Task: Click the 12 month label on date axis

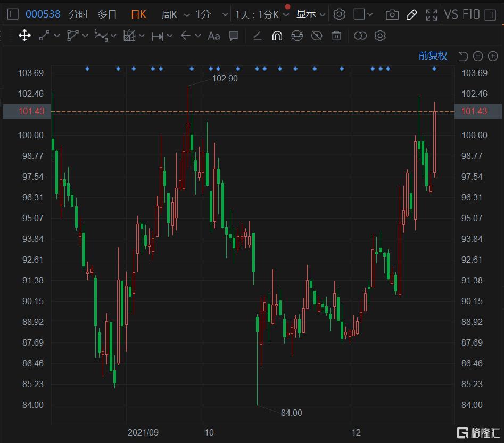Action: pyautogui.click(x=356, y=432)
